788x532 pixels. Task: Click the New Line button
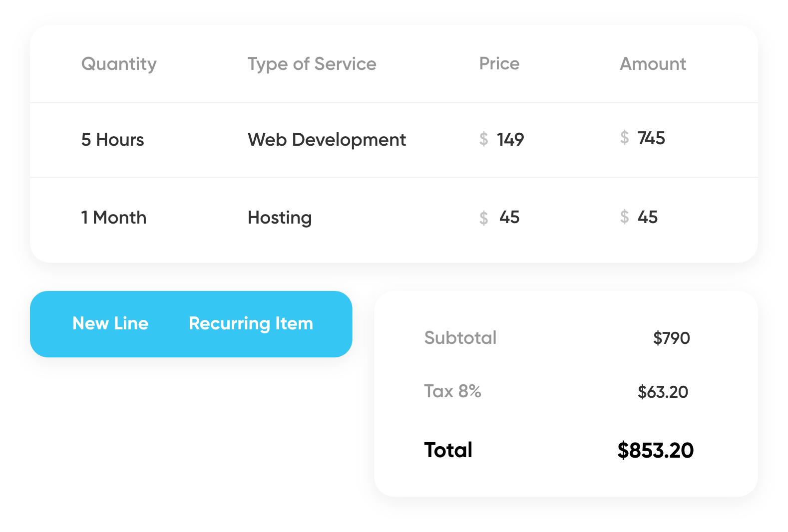click(x=110, y=323)
